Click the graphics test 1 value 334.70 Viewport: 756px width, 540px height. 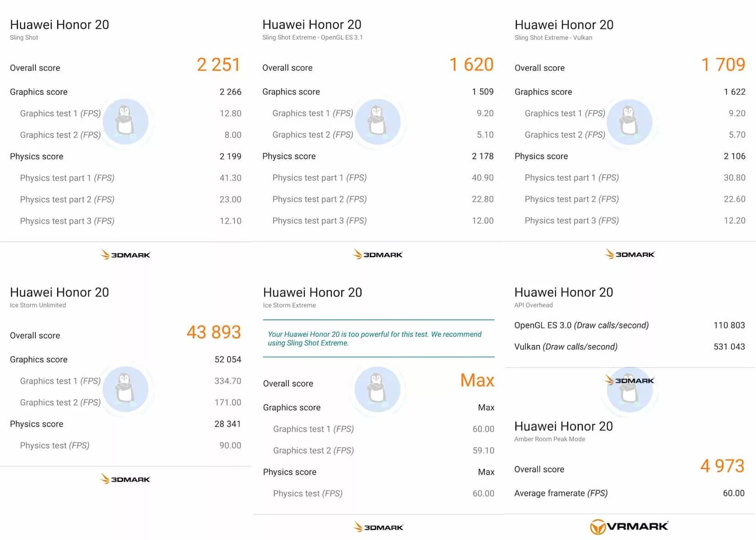tap(228, 381)
